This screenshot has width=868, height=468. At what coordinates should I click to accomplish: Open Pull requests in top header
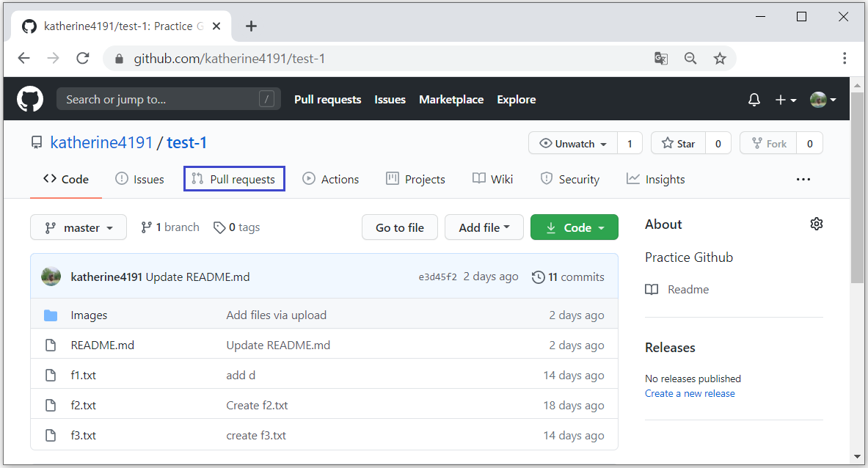coord(328,100)
